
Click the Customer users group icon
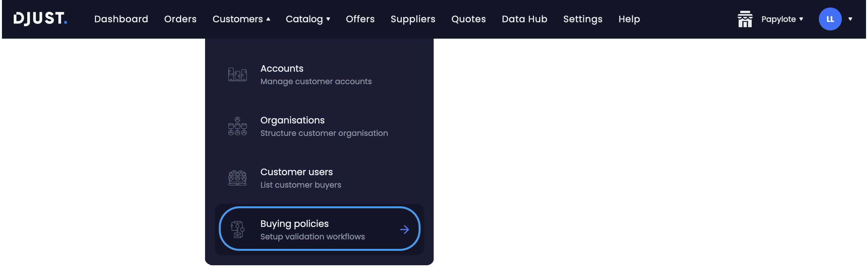237,178
